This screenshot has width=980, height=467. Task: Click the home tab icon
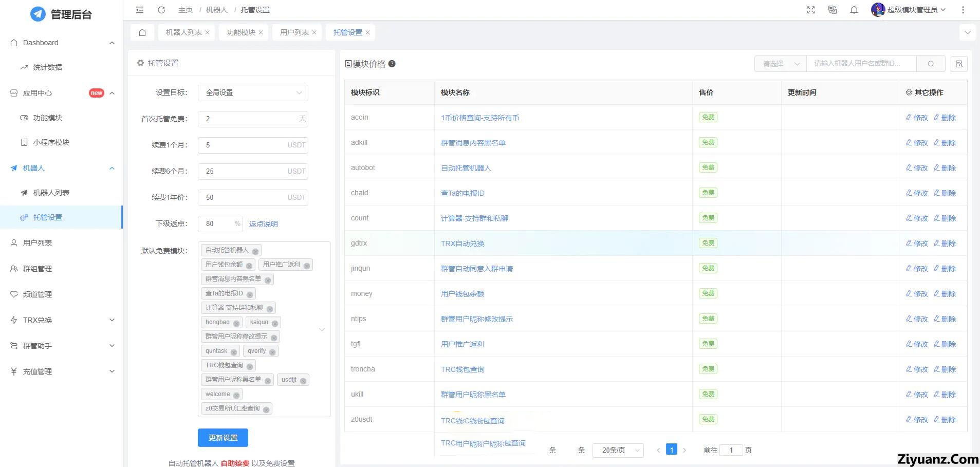pyautogui.click(x=142, y=32)
